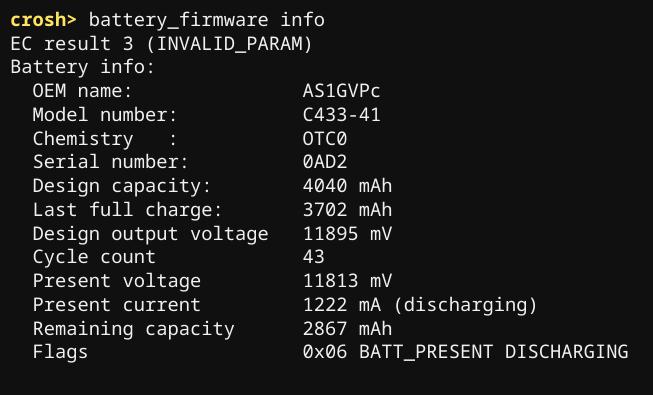This screenshot has height=395, width=653.
Task: Select the Model number C433-41
Action: pyautogui.click(x=341, y=115)
